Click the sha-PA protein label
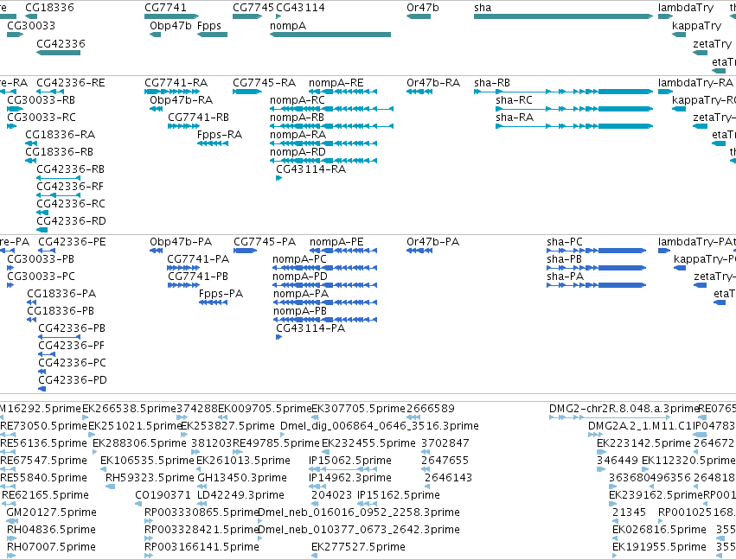Viewport: 736px width, 560px height. tap(565, 277)
